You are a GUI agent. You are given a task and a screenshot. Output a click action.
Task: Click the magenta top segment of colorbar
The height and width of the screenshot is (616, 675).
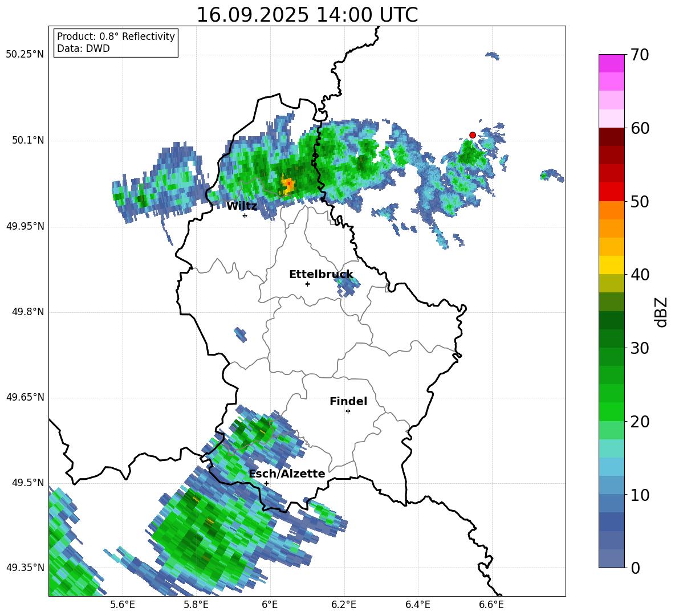pos(611,64)
